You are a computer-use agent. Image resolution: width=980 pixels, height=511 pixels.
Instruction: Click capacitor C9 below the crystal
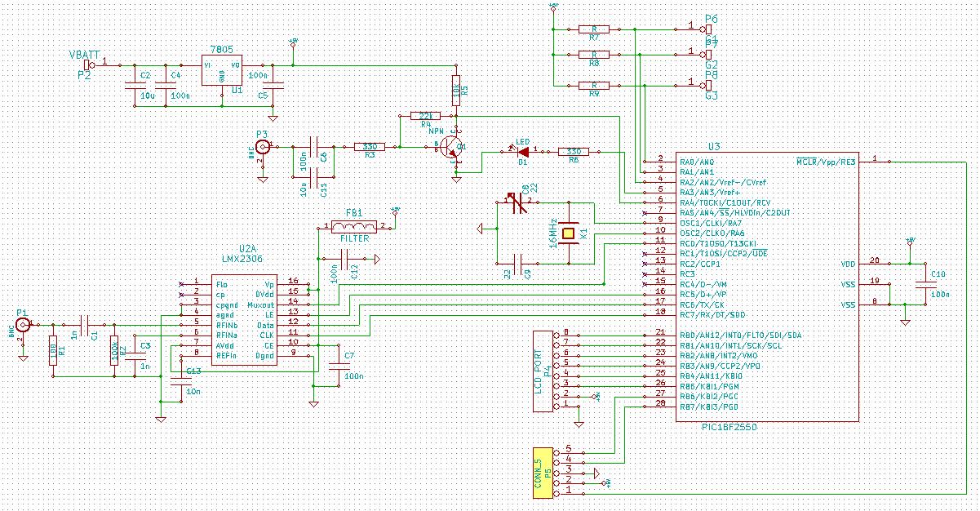(518, 264)
